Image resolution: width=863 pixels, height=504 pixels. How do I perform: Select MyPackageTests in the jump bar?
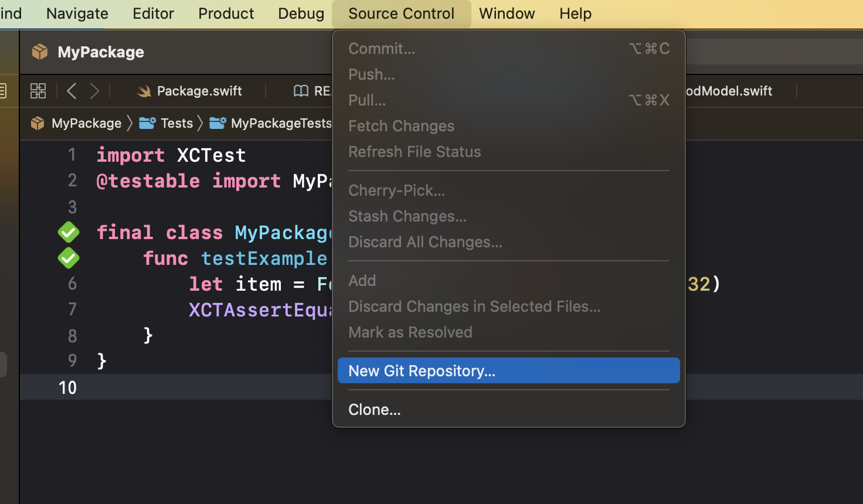281,123
